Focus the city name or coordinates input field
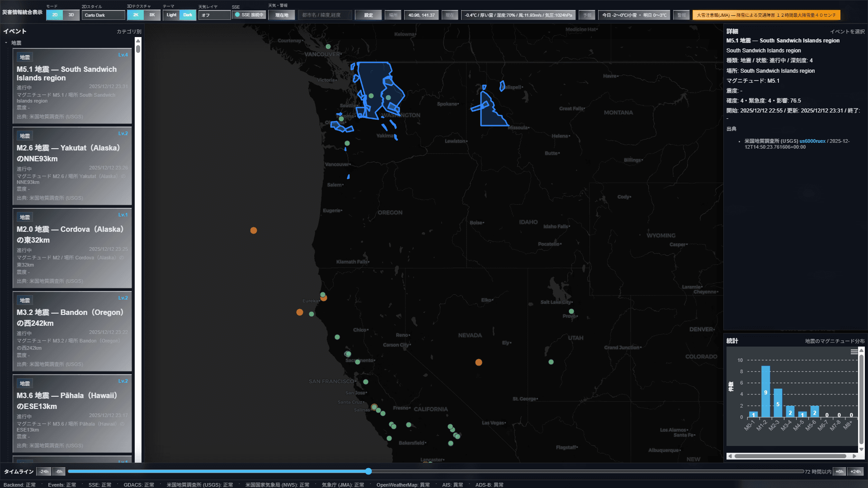 325,15
